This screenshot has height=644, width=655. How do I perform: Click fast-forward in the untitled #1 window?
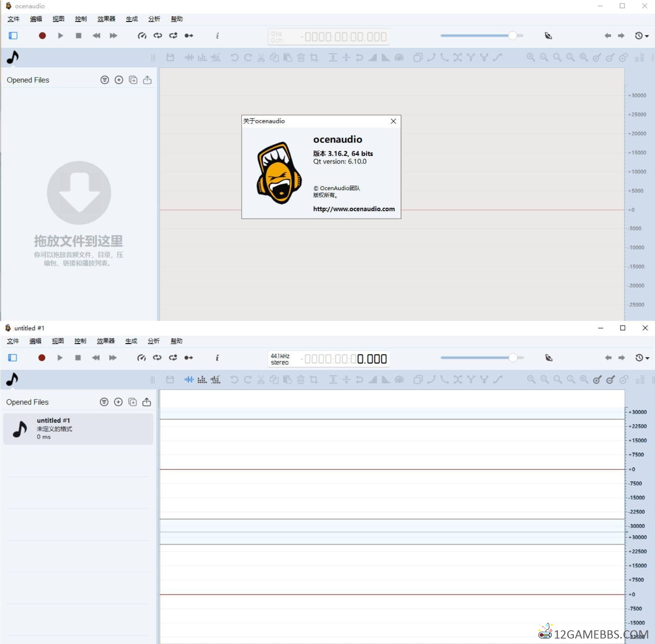coord(113,358)
